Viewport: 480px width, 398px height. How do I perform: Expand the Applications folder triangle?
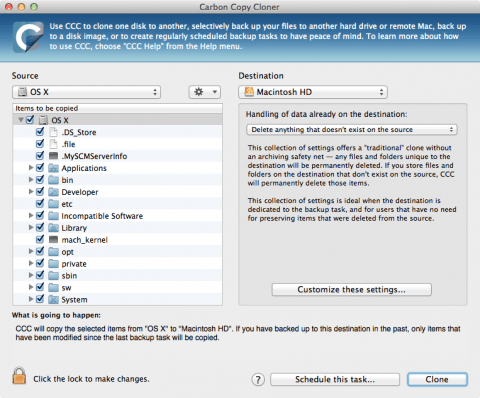[31, 167]
